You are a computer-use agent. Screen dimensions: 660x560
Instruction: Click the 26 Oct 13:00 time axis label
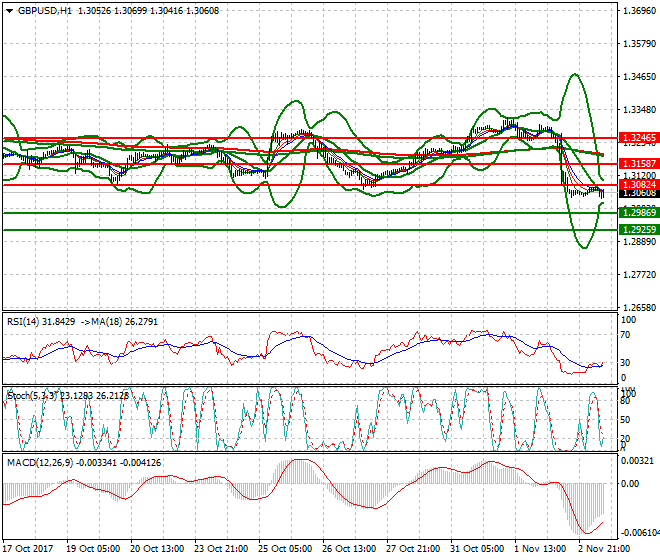click(349, 549)
